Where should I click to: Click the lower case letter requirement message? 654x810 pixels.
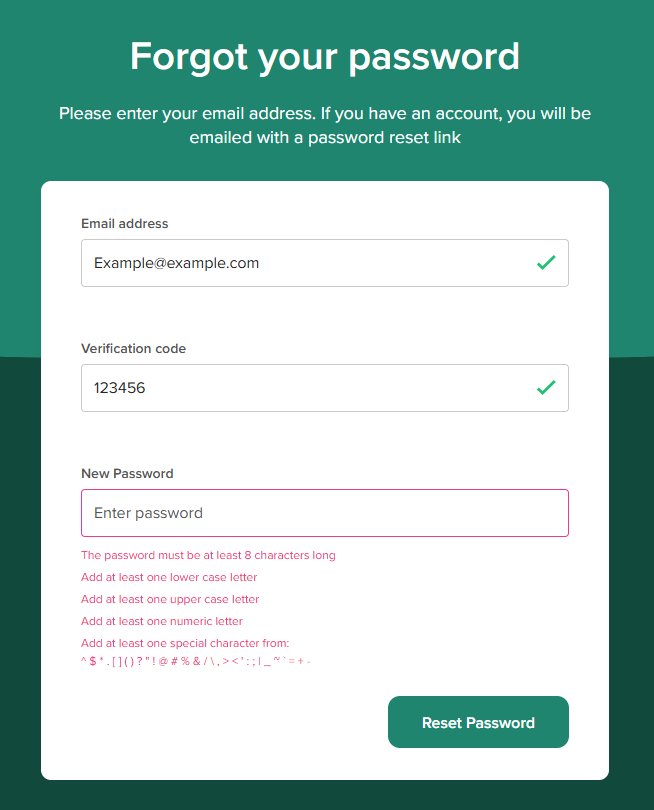click(169, 577)
